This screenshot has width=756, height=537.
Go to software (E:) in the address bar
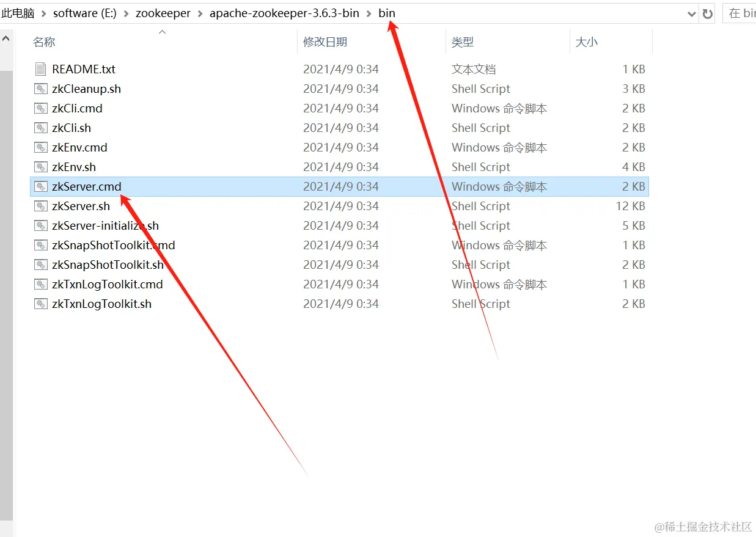85,13
